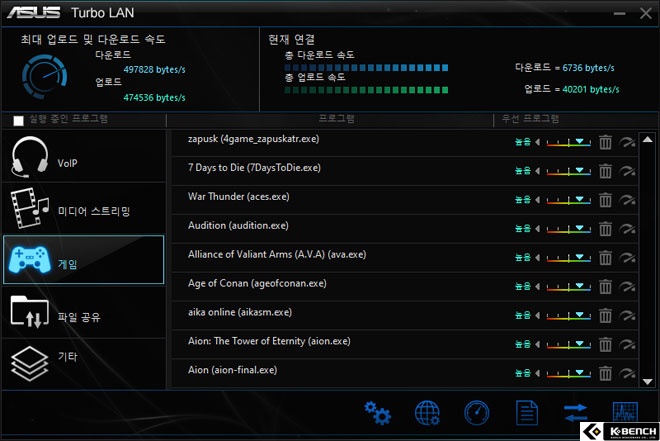660x441 pixels.
Task: Lower priority arrow for aika online
Action: click(x=538, y=316)
